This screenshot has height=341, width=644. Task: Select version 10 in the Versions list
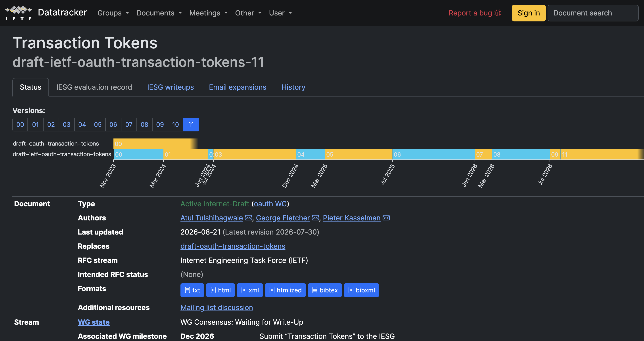coord(176,125)
